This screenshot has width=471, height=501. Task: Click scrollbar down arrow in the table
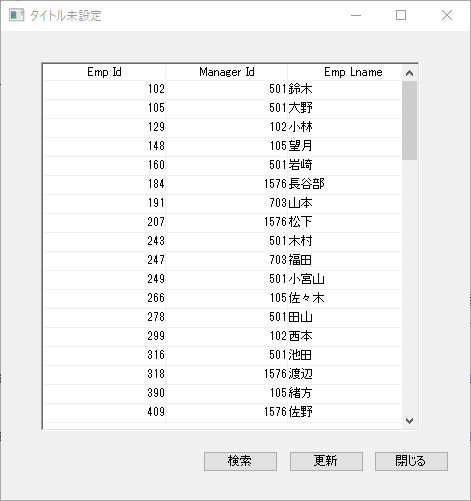click(x=409, y=421)
